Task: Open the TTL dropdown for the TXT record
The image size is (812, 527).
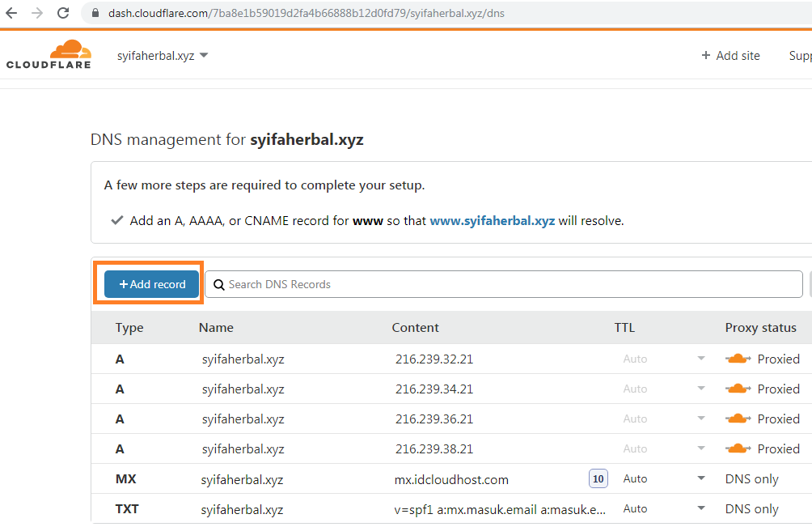Action: (x=701, y=508)
